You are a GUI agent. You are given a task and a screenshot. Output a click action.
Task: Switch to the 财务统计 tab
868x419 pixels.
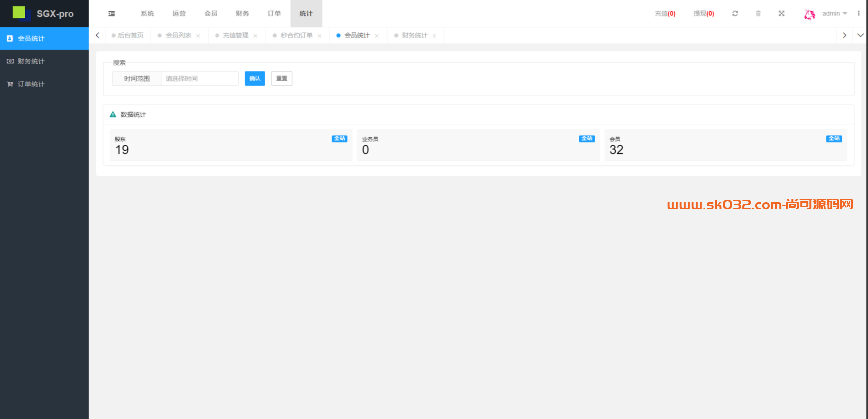415,35
